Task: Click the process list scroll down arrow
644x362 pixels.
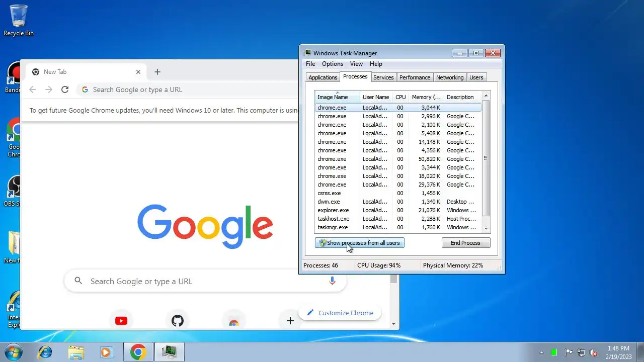Action: (486, 228)
